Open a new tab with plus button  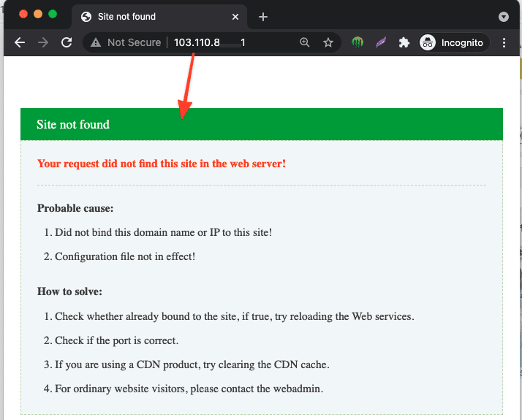tap(263, 17)
